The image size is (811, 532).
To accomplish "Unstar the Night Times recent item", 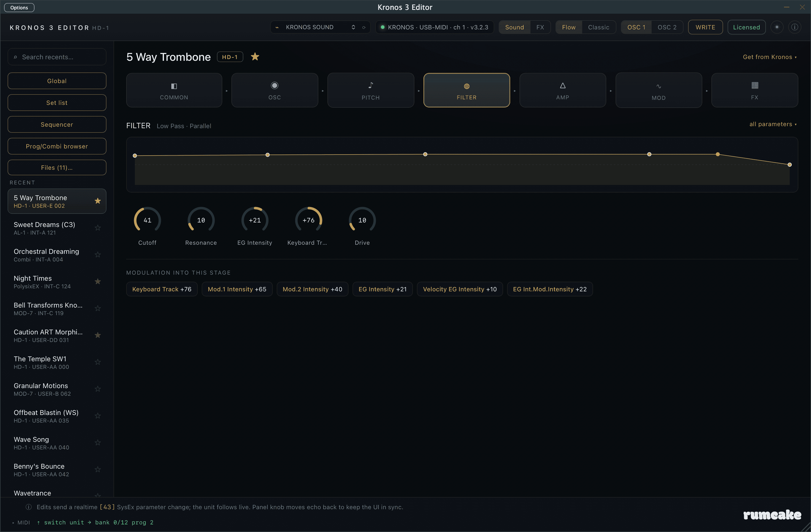I will click(x=98, y=281).
